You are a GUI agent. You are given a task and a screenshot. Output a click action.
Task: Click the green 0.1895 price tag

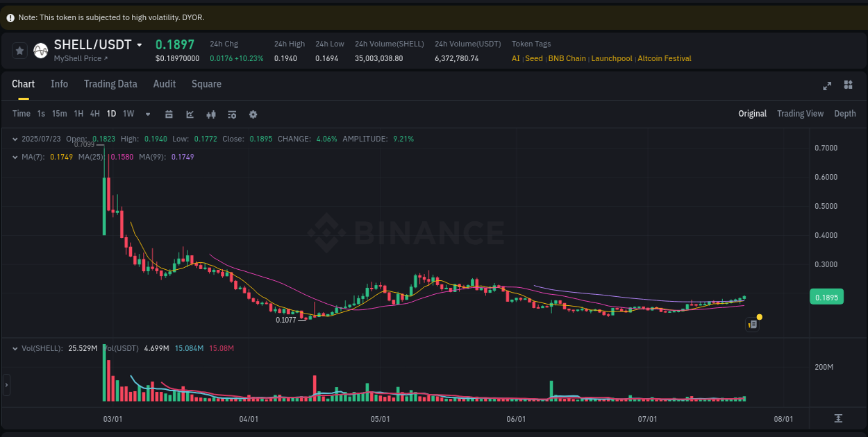coord(826,296)
